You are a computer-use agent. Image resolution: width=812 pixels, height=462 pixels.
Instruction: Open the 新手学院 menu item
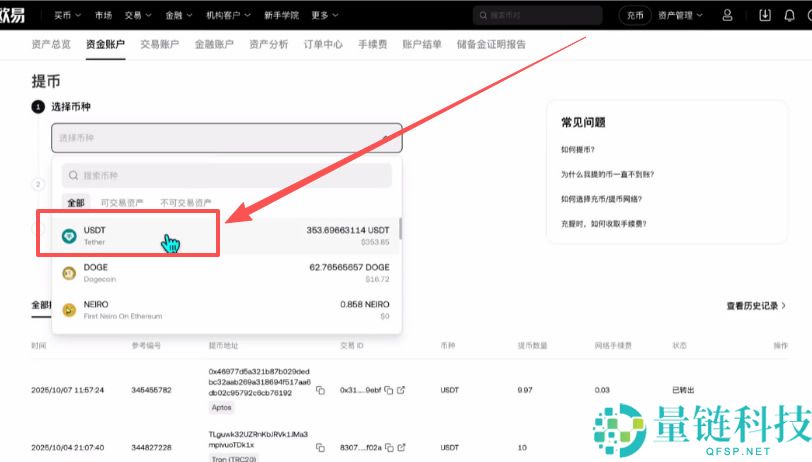(x=281, y=16)
